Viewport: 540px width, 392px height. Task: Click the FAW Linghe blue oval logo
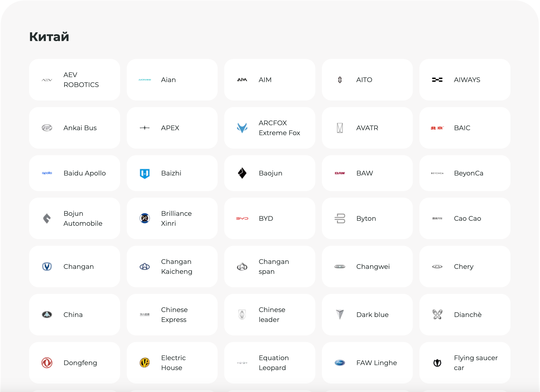click(x=340, y=363)
